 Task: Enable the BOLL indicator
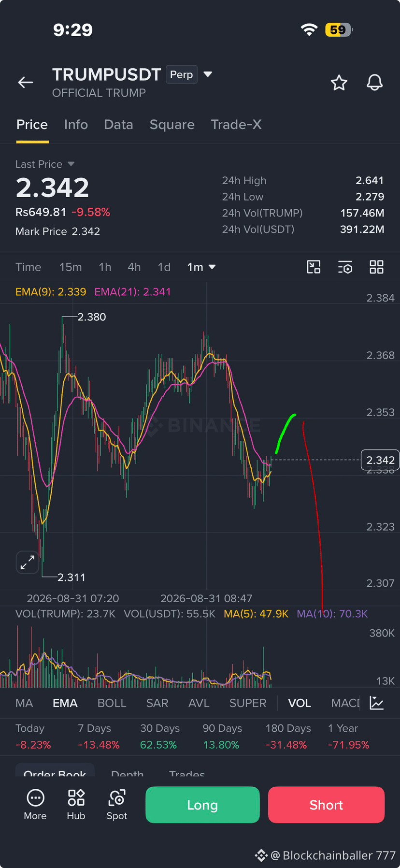[112, 703]
